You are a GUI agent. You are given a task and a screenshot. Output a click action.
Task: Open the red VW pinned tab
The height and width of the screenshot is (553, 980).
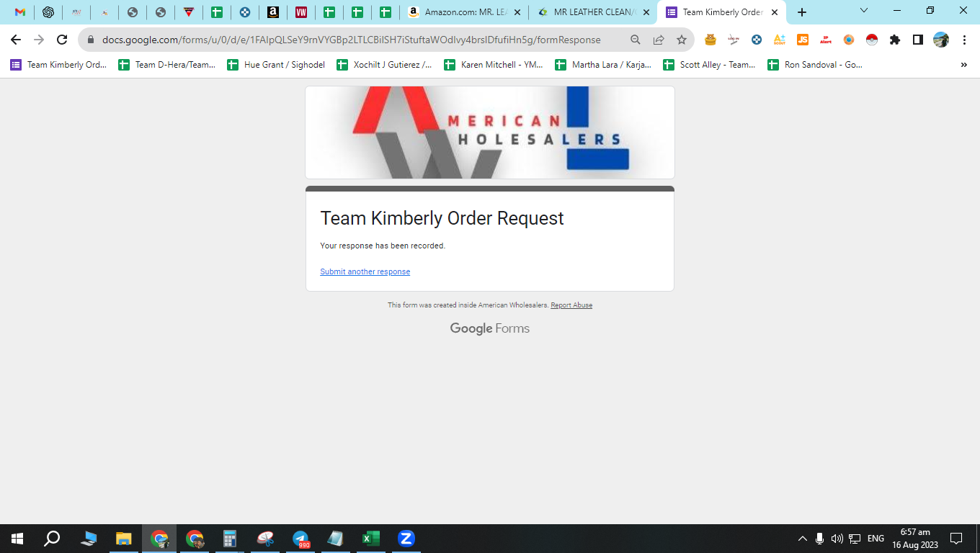click(x=301, y=12)
